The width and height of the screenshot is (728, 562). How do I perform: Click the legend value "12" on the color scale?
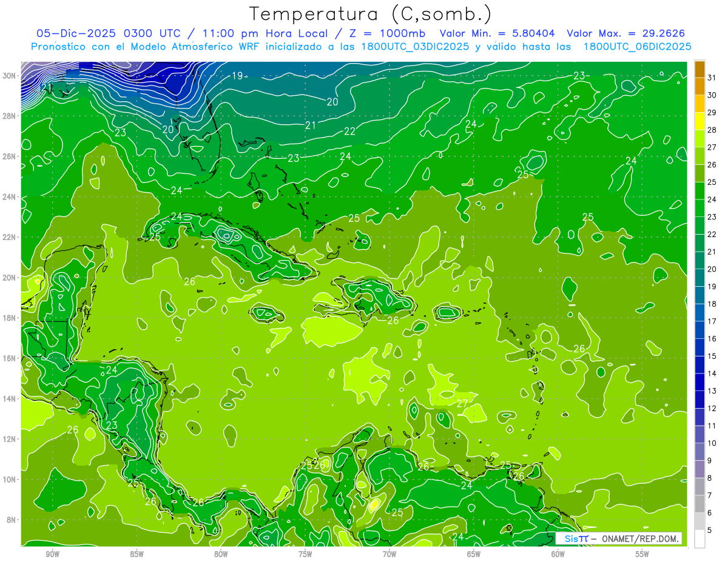(x=712, y=409)
